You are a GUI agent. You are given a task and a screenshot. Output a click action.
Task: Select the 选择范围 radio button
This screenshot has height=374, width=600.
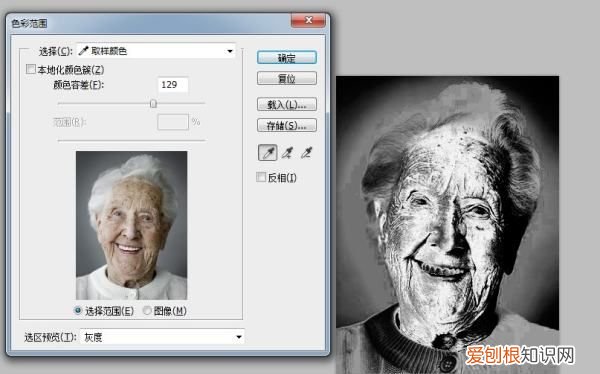78,310
